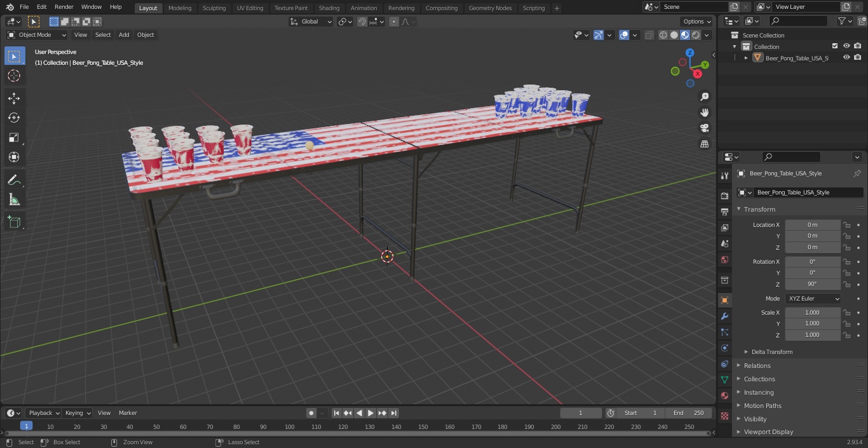The image size is (868, 448).
Task: Switch orthographic/perspective grid icon
Action: click(705, 144)
